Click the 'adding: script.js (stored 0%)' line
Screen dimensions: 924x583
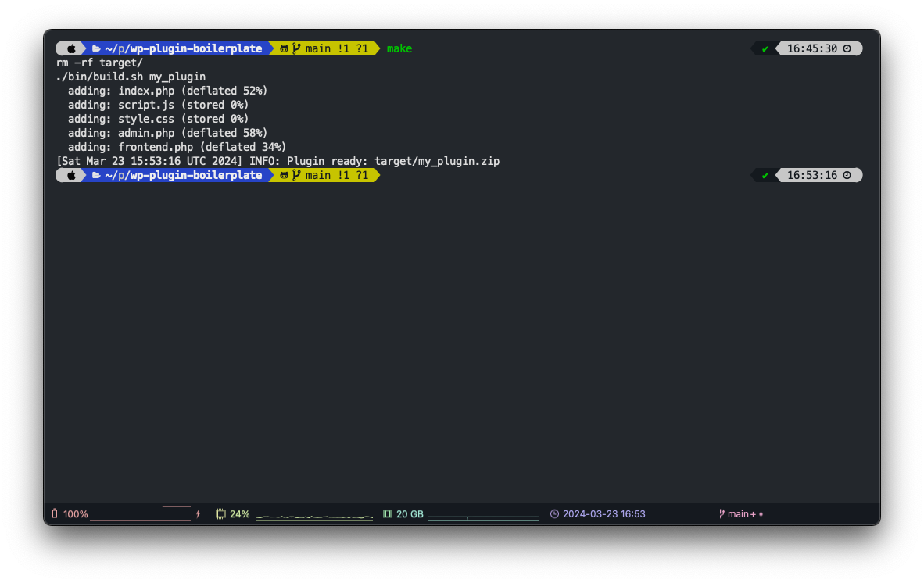point(158,105)
